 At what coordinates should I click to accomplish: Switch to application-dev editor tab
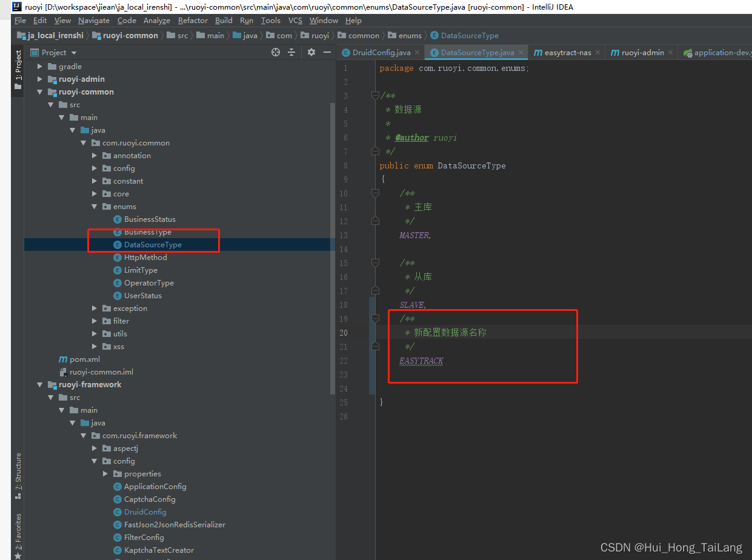716,53
